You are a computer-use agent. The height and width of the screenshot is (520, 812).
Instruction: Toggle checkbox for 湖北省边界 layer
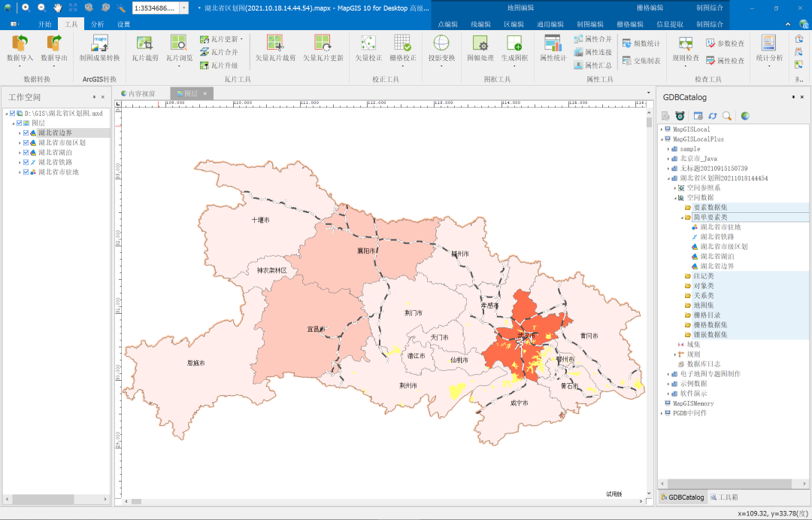click(26, 133)
